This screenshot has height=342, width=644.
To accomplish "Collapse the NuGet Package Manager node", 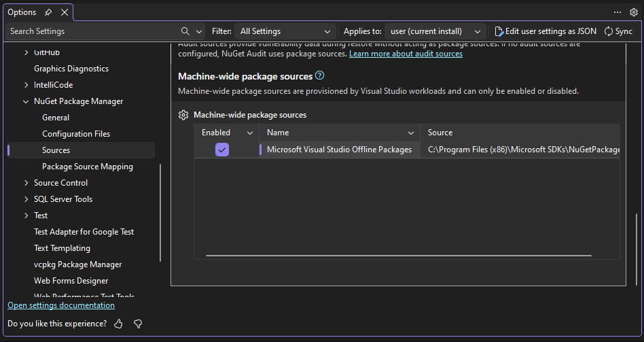I will [26, 101].
